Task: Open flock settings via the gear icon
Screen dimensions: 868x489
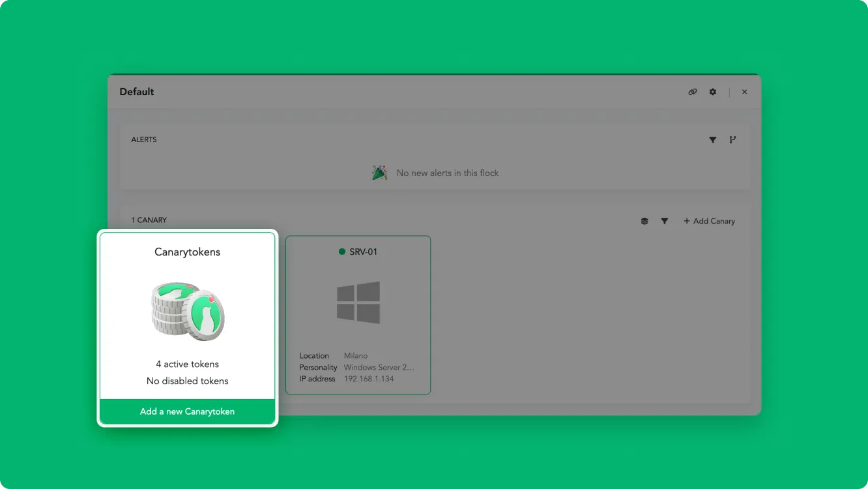Action: [713, 92]
